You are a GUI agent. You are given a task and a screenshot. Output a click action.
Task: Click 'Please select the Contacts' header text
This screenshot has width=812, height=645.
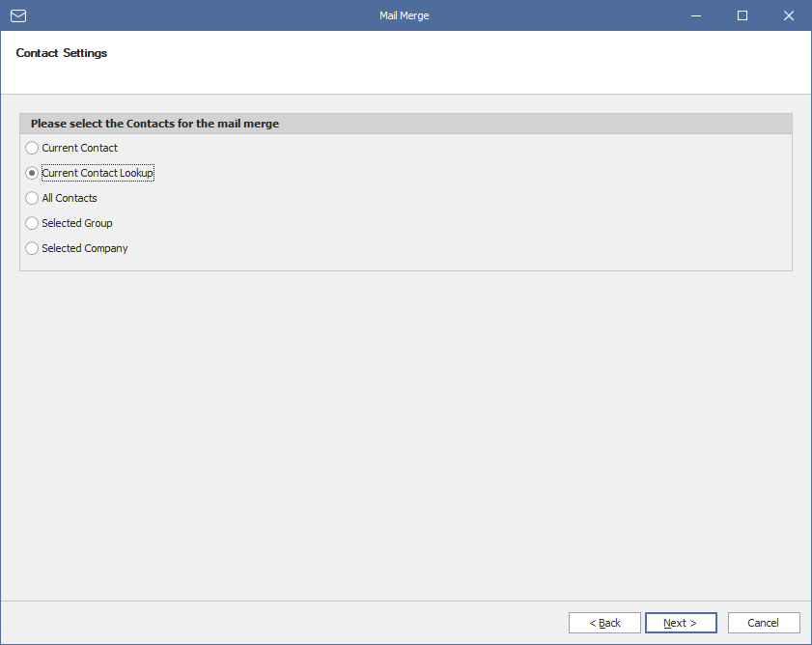click(154, 124)
